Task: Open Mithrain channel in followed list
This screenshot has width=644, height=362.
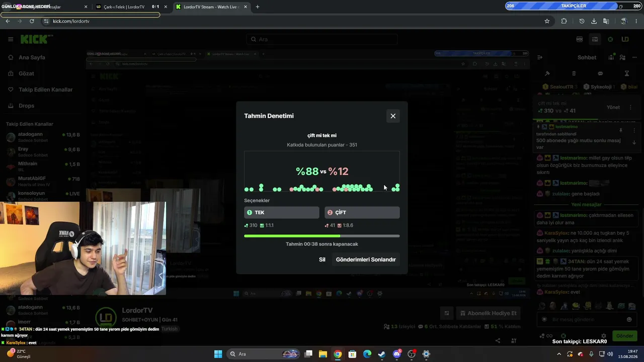Action: (43, 166)
